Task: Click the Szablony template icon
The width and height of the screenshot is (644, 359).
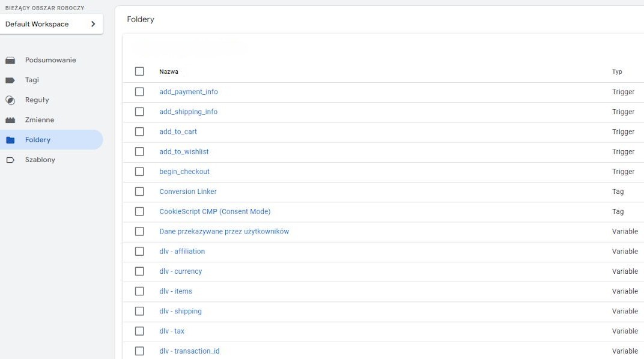Action: 10,160
